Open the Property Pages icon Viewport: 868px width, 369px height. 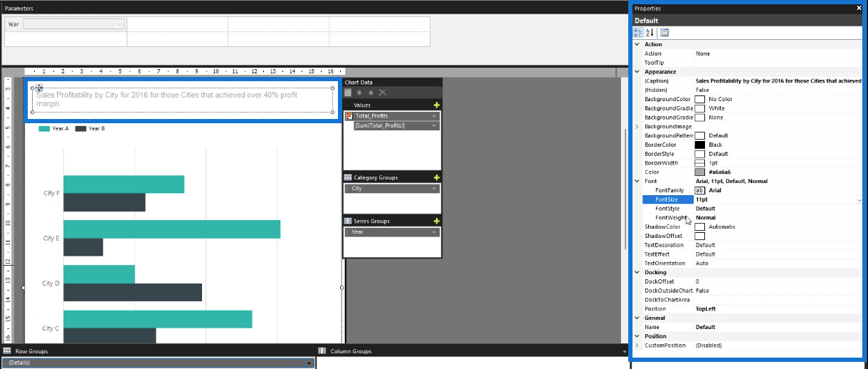(664, 32)
